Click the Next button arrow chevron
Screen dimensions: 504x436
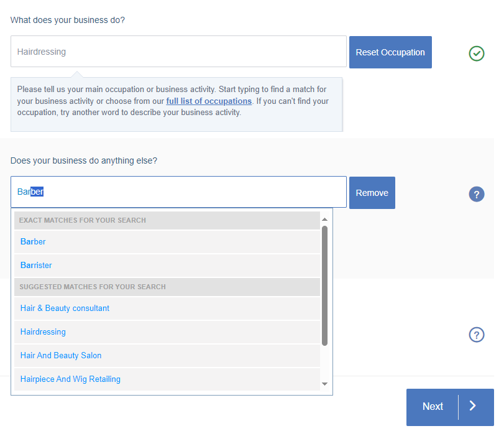pyautogui.click(x=472, y=406)
